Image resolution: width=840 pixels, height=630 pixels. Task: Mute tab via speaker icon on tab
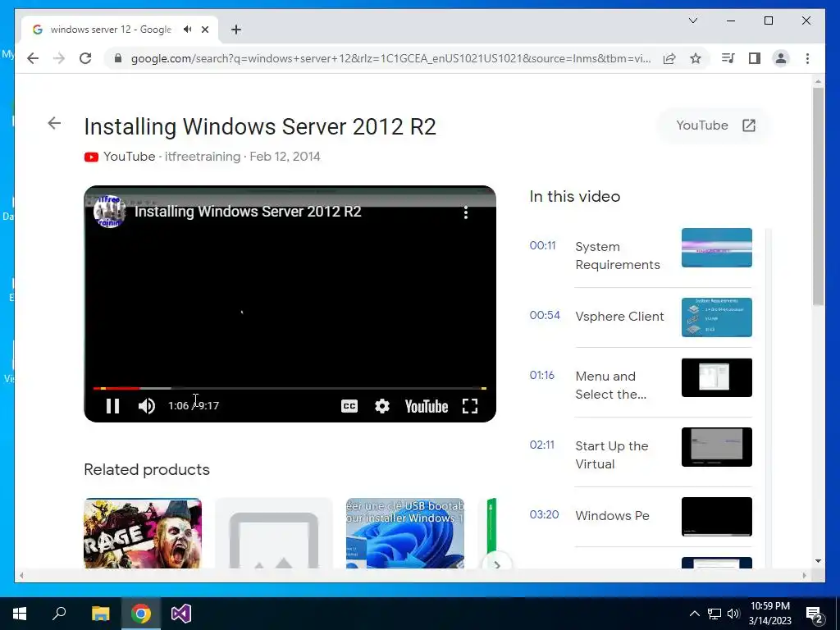pos(187,30)
